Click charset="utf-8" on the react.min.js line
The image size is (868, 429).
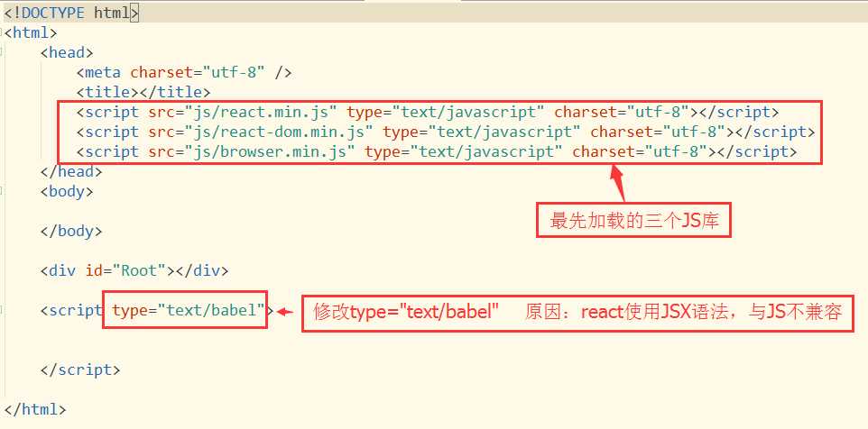(622, 113)
